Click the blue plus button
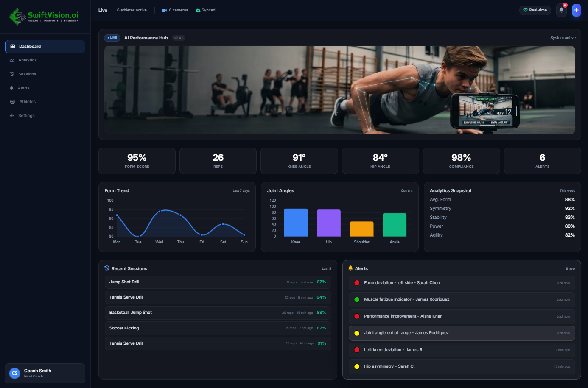The height and width of the screenshot is (388, 588). pos(576,10)
